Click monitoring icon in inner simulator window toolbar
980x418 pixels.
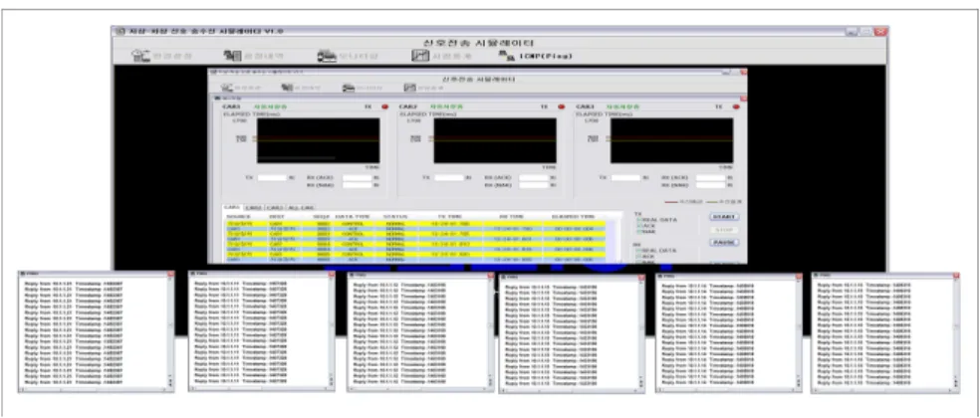coord(349,89)
